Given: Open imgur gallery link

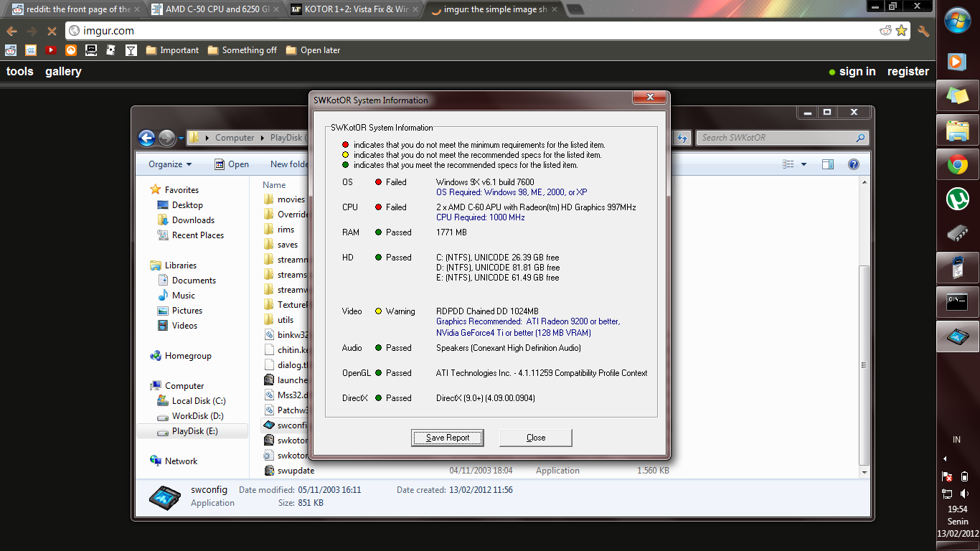Looking at the screenshot, I should 63,72.
